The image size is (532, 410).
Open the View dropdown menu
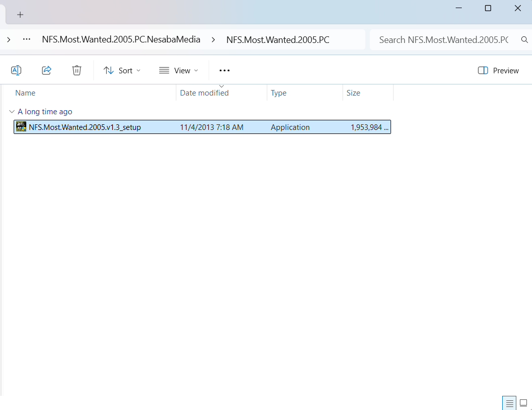[x=178, y=71]
